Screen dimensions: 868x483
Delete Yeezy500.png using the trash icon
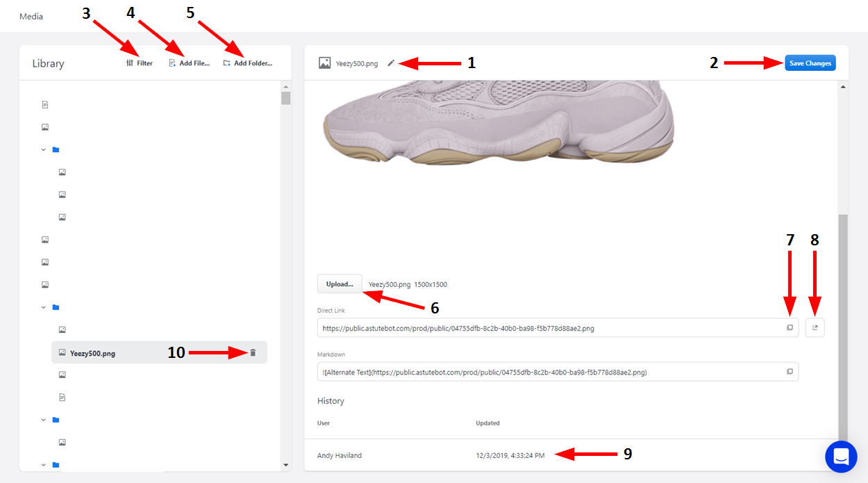(253, 353)
